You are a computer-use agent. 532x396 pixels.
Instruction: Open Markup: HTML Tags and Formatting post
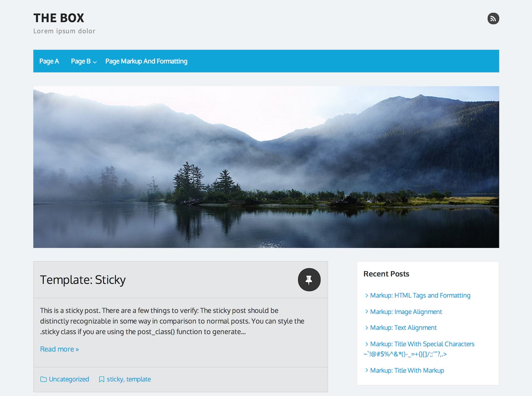tap(420, 296)
